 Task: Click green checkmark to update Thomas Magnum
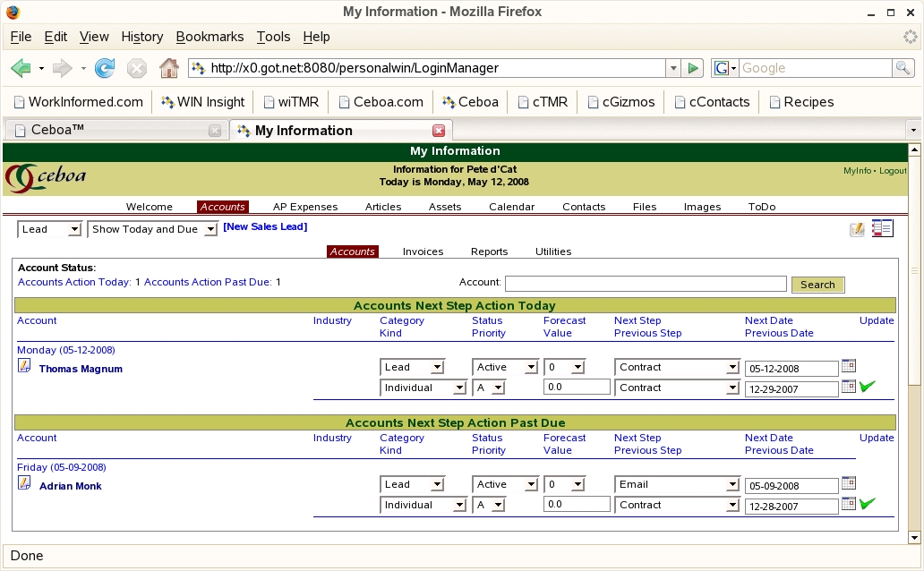pyautogui.click(x=867, y=386)
